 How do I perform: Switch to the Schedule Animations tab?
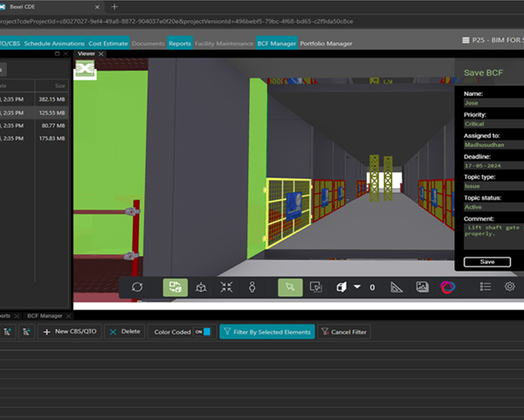point(54,43)
